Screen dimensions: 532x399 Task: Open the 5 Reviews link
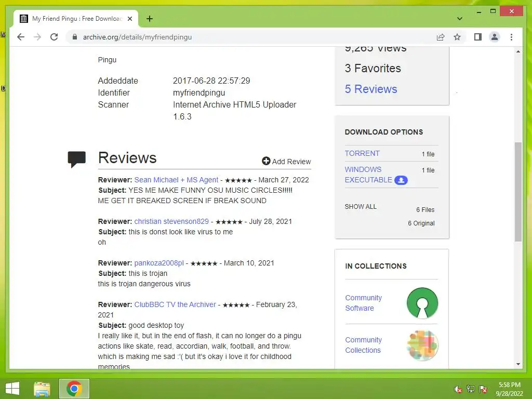coord(371,89)
